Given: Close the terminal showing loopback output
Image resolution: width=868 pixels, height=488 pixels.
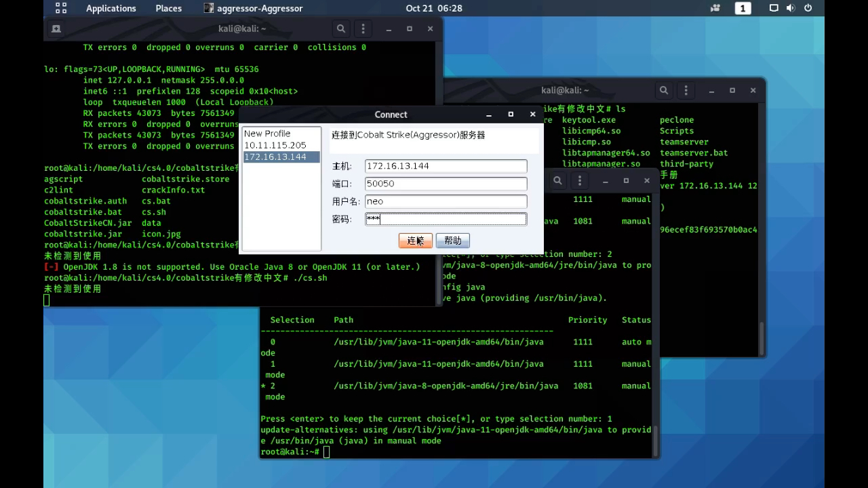Looking at the screenshot, I should [430, 29].
